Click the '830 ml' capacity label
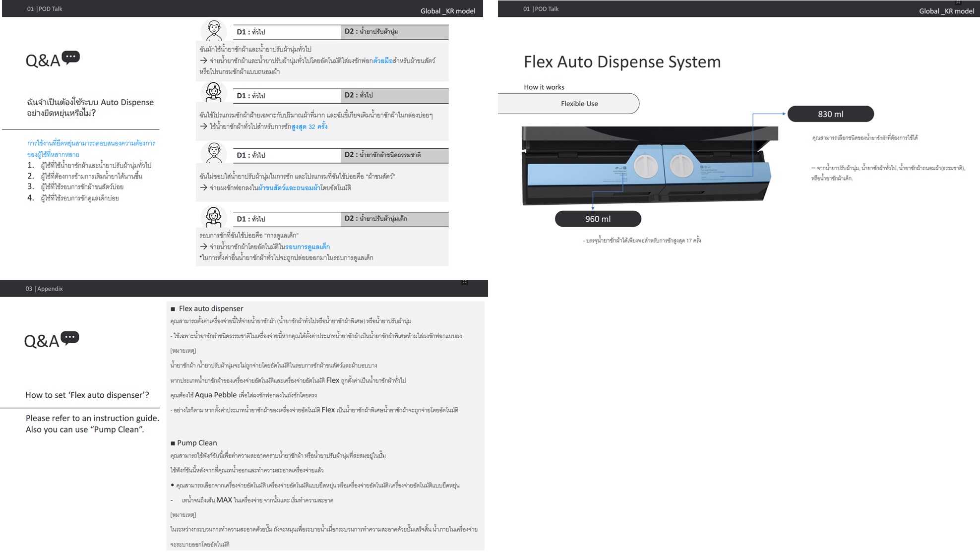The image size is (980, 552). tap(830, 114)
